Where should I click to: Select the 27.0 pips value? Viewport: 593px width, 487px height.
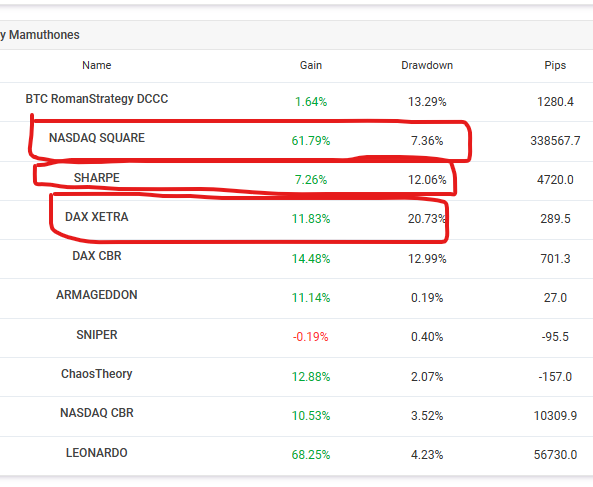point(555,298)
